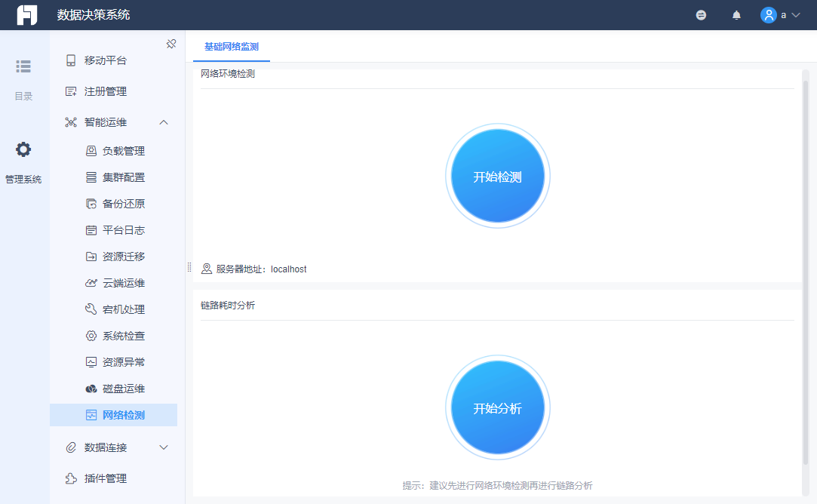
Task: Open the 目录 directory list icon
Action: tap(23, 66)
